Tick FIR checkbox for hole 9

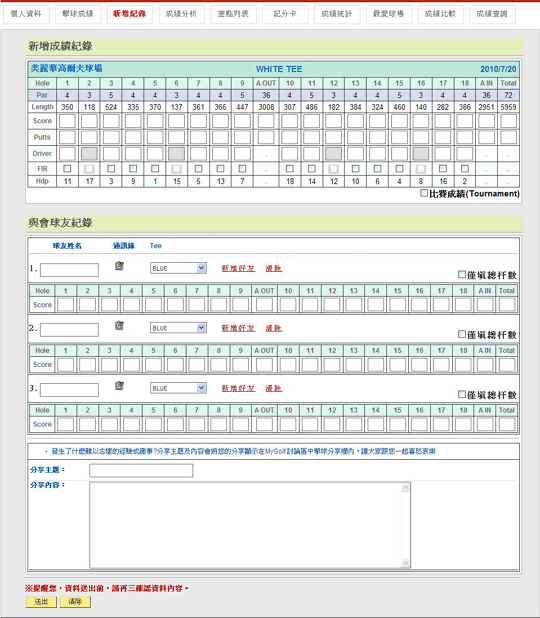point(242,169)
